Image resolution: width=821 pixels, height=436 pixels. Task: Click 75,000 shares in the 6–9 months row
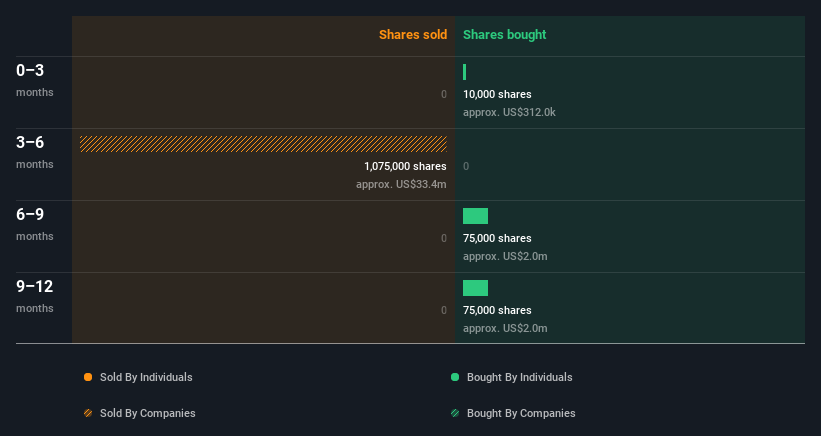[x=497, y=238]
